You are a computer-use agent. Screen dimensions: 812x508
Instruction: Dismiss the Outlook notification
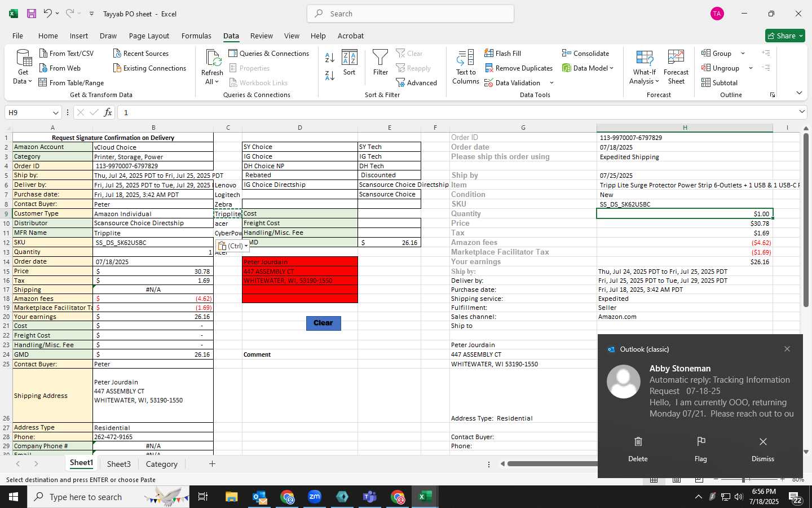(763, 449)
